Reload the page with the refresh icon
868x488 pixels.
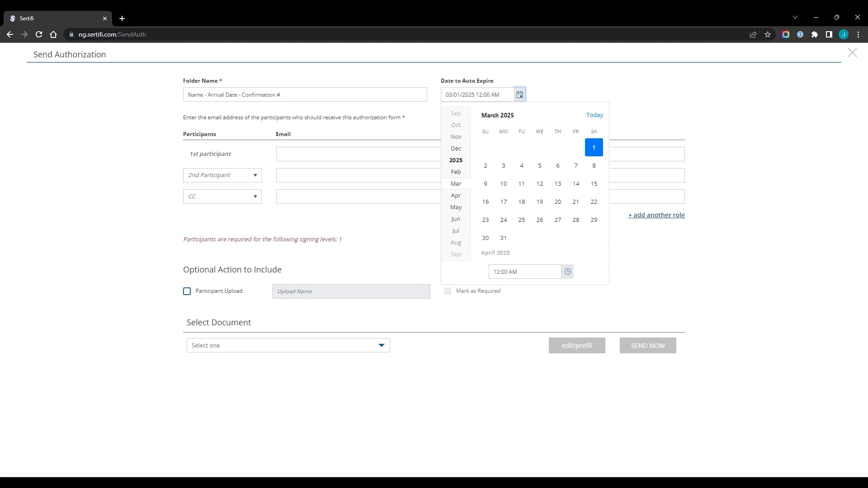pos(39,34)
